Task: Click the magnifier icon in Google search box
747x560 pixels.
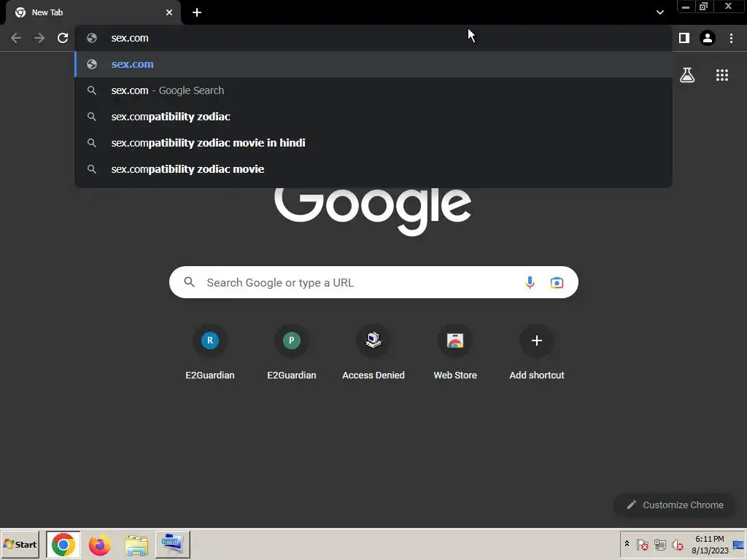Action: (189, 282)
